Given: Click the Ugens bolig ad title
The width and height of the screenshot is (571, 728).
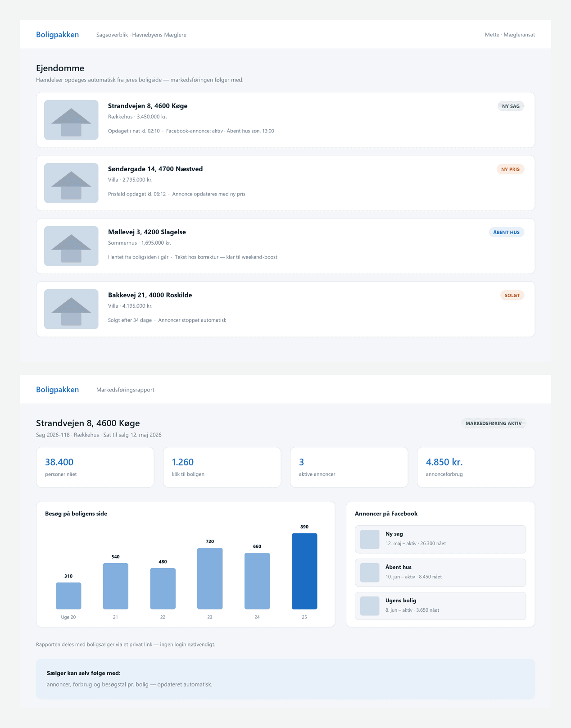Looking at the screenshot, I should 401,601.
